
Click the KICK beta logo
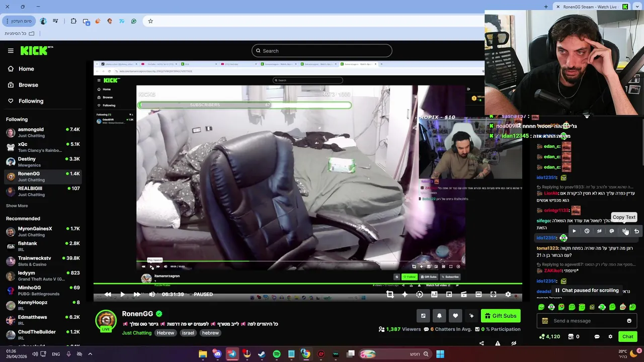[x=37, y=50]
